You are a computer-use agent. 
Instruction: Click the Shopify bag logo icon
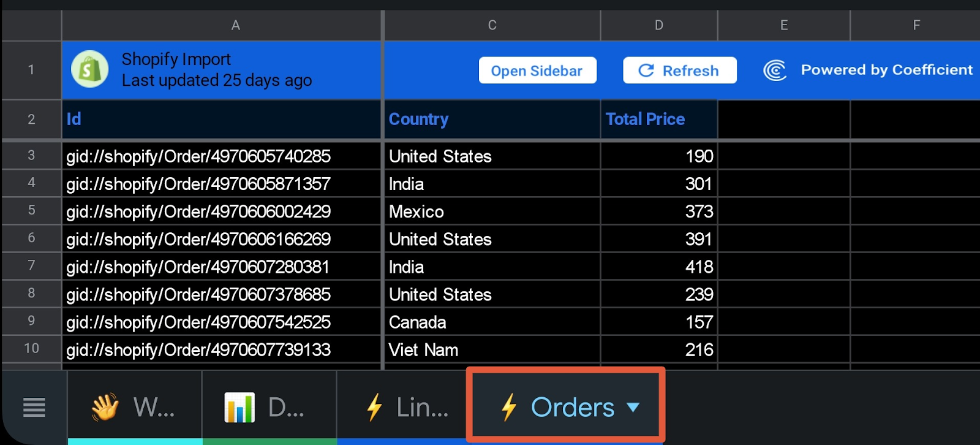pyautogui.click(x=90, y=69)
